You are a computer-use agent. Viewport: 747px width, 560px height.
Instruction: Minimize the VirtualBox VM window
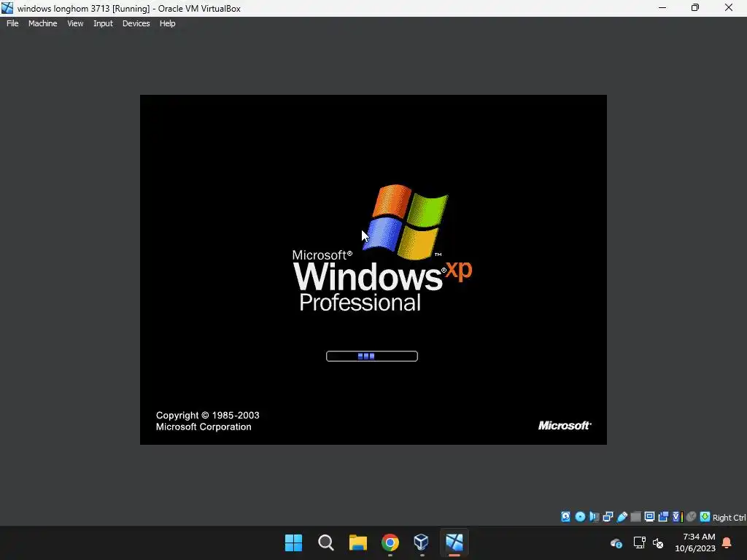tap(662, 7)
